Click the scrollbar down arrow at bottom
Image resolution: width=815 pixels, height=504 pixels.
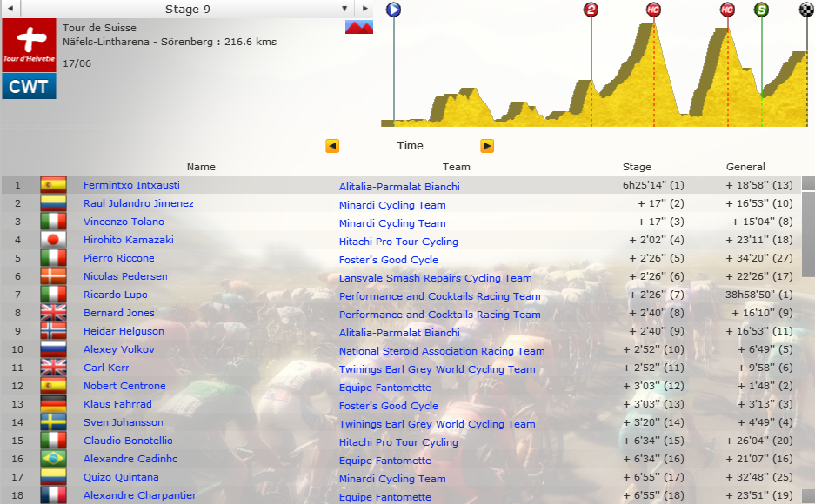(x=808, y=496)
